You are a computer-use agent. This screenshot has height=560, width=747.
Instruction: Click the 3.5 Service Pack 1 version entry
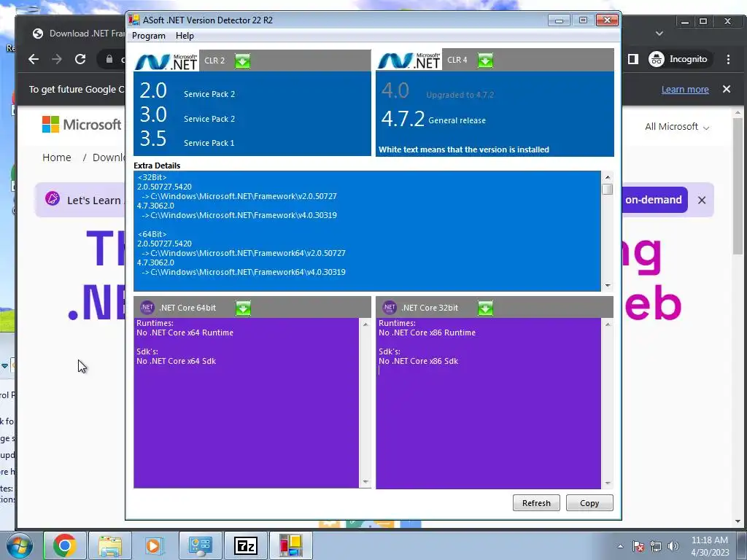(187, 139)
